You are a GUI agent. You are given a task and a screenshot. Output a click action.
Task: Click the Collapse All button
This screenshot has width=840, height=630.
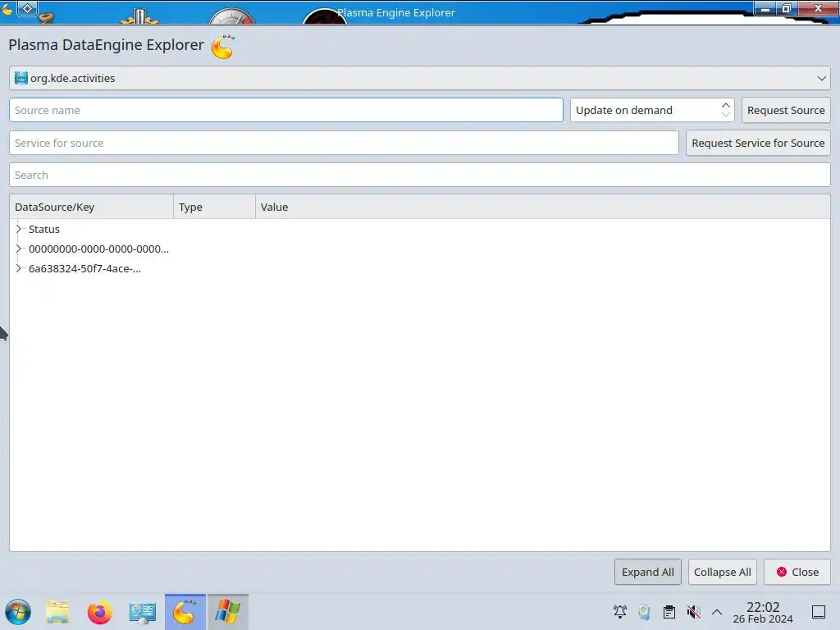tap(722, 572)
